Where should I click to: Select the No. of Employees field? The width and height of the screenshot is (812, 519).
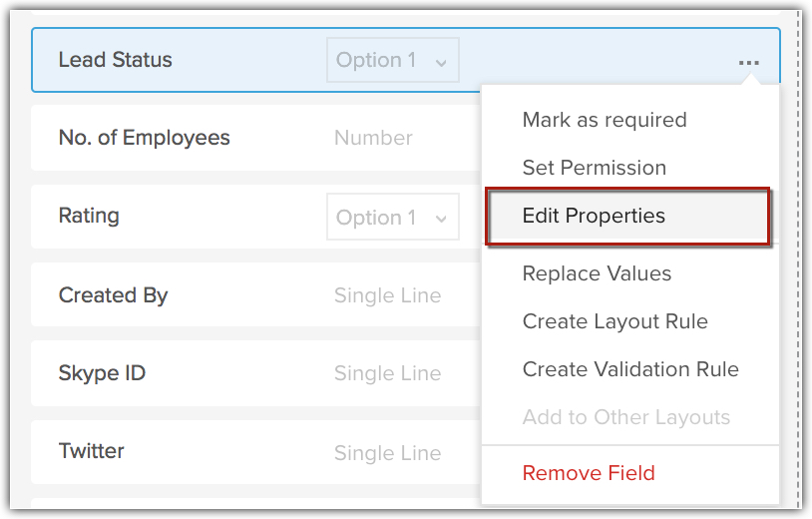coord(145,138)
